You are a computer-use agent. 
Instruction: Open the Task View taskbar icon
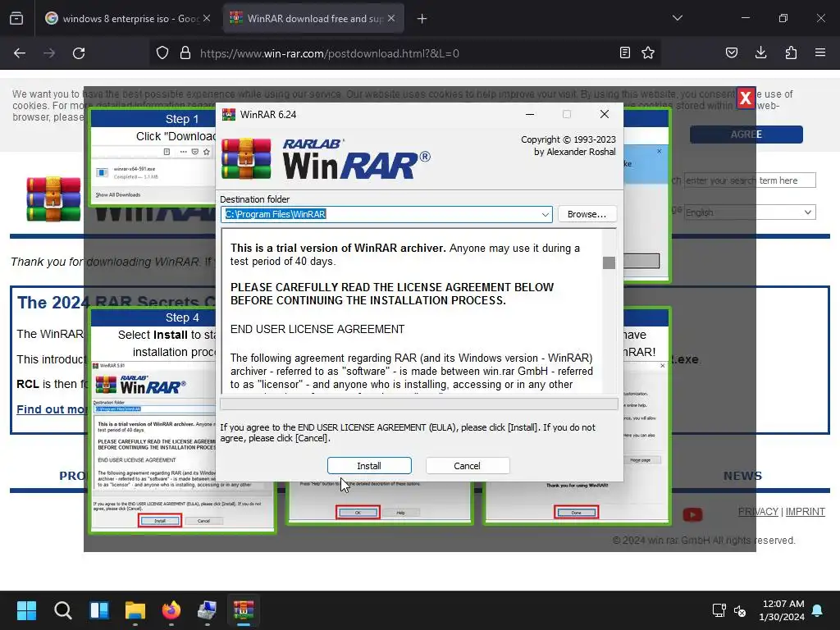[99, 610]
